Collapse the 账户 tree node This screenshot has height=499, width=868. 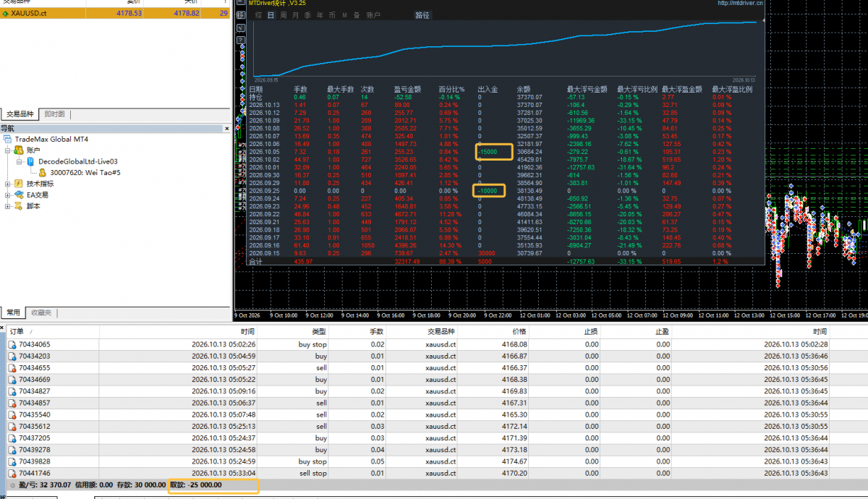(x=7, y=150)
